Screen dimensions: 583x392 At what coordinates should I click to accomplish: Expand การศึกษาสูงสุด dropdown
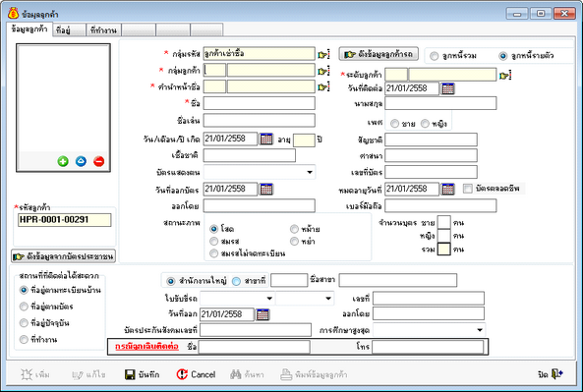coord(480,330)
